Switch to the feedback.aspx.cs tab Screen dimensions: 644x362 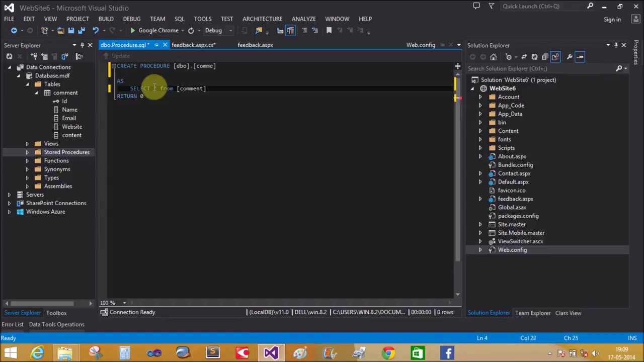click(194, 45)
